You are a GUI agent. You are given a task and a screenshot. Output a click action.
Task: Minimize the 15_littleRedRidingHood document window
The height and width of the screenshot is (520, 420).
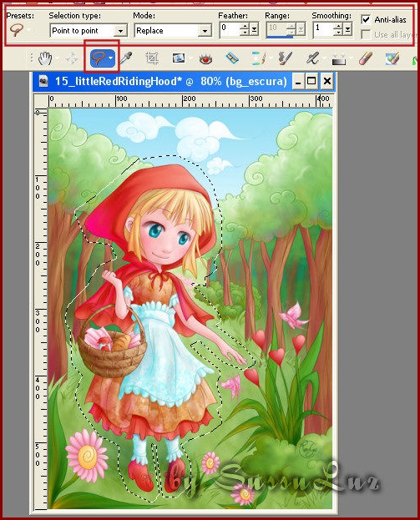coord(298,82)
